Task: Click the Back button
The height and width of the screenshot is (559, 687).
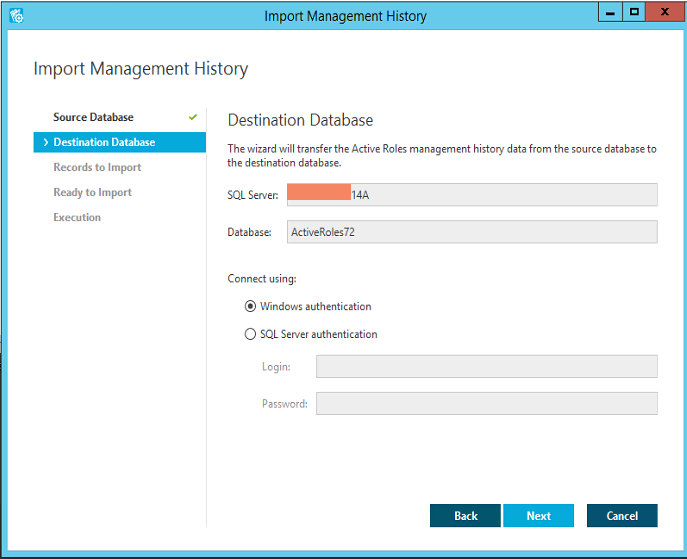Action: tap(465, 516)
